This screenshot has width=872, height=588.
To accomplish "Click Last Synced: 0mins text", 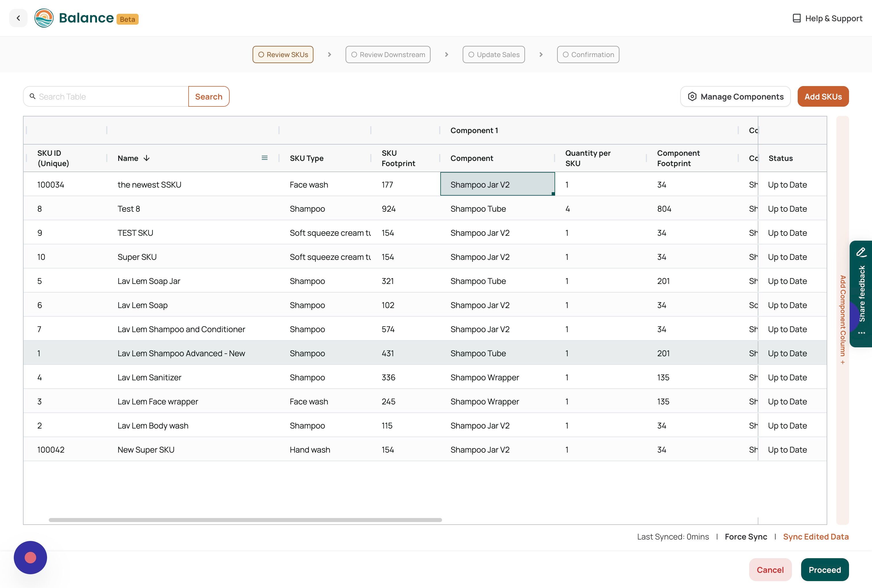I will coord(673,537).
